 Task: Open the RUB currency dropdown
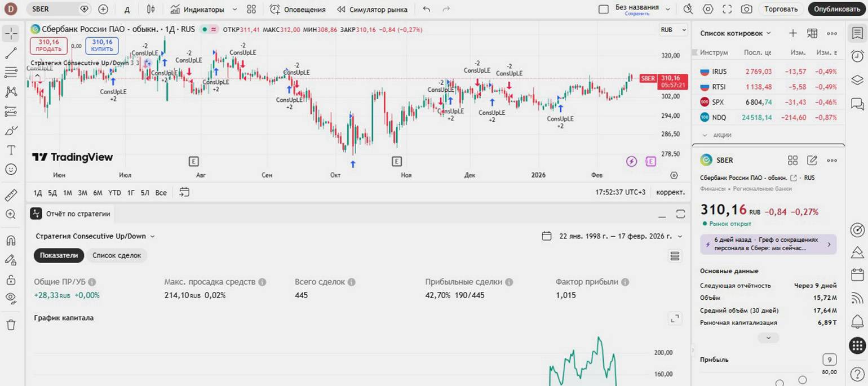(673, 30)
